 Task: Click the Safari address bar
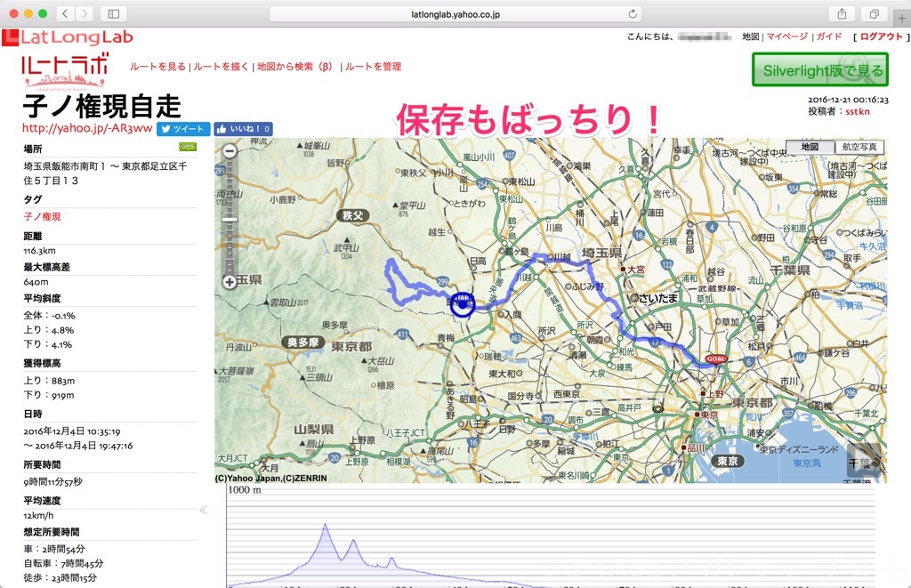(455, 13)
